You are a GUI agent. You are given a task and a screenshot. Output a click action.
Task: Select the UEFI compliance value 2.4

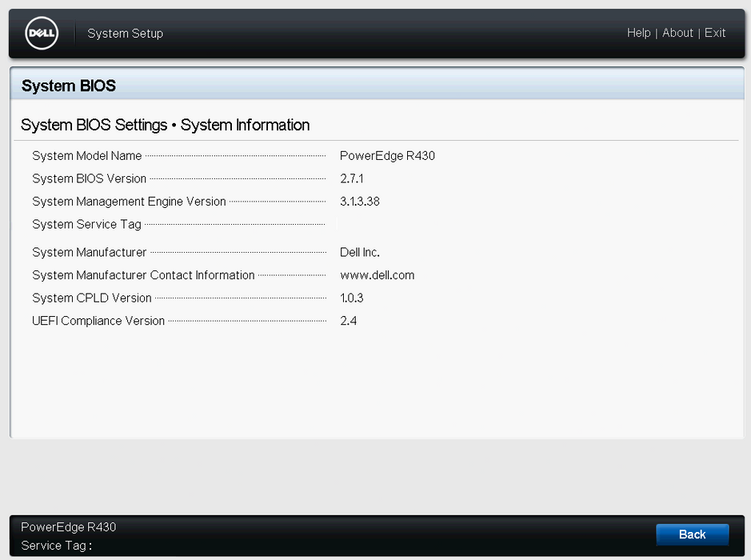348,321
